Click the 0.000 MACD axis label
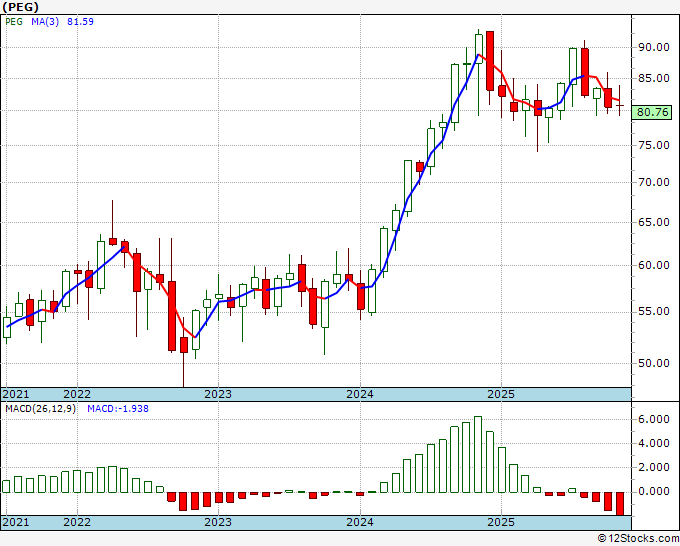 654,491
